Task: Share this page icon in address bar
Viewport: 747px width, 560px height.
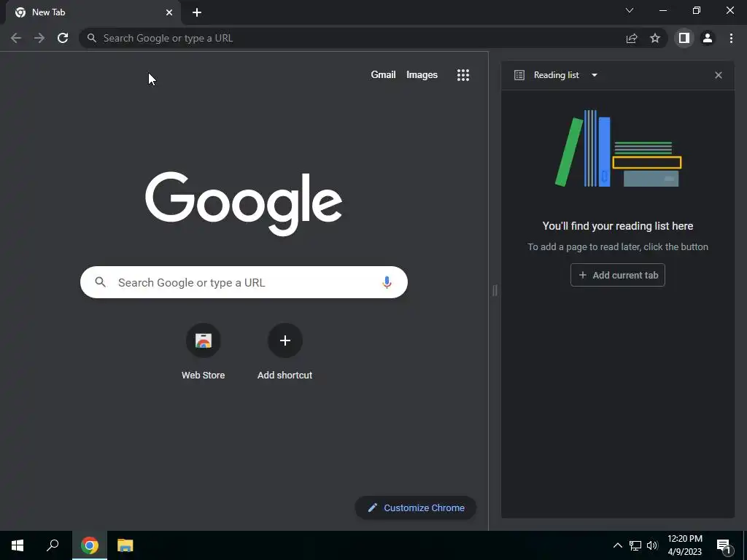Action: point(632,38)
